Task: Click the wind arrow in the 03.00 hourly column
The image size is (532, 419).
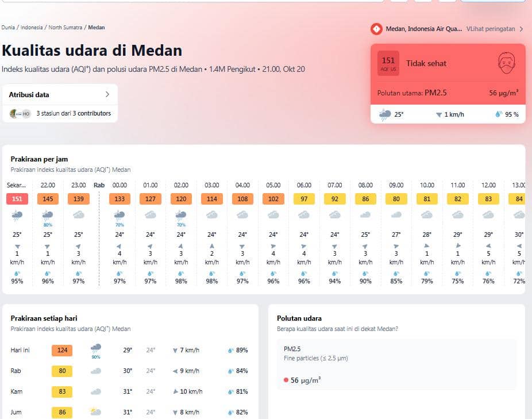Action: [212, 246]
